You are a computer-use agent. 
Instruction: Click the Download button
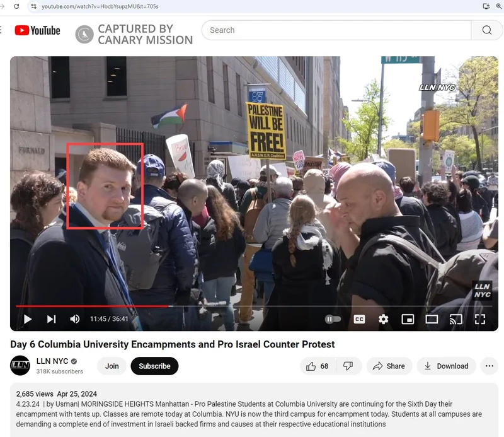446,366
